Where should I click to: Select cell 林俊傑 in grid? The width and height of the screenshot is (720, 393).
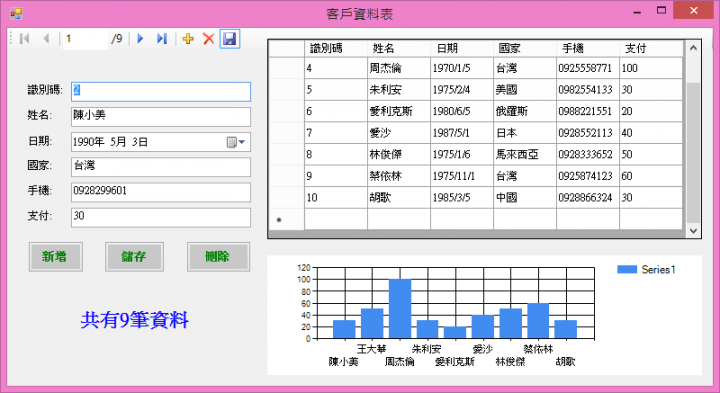[399, 154]
